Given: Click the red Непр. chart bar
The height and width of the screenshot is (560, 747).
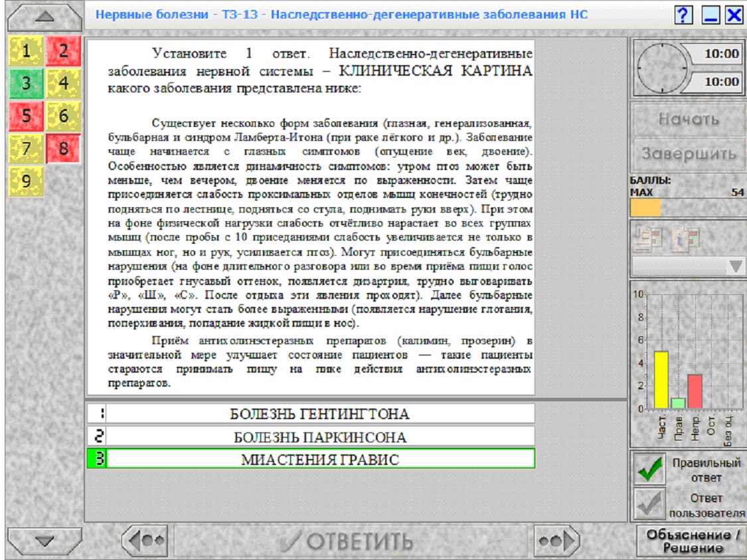Looking at the screenshot, I should [x=695, y=391].
